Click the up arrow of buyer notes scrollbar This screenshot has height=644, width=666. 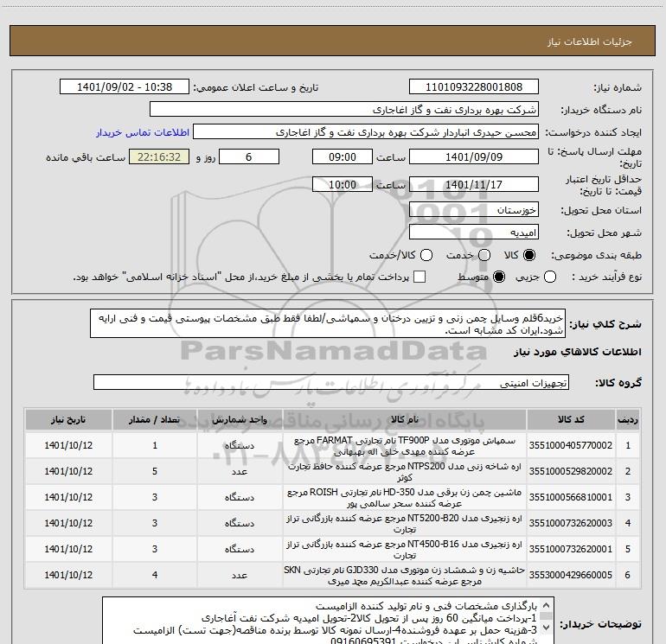(x=547, y=604)
